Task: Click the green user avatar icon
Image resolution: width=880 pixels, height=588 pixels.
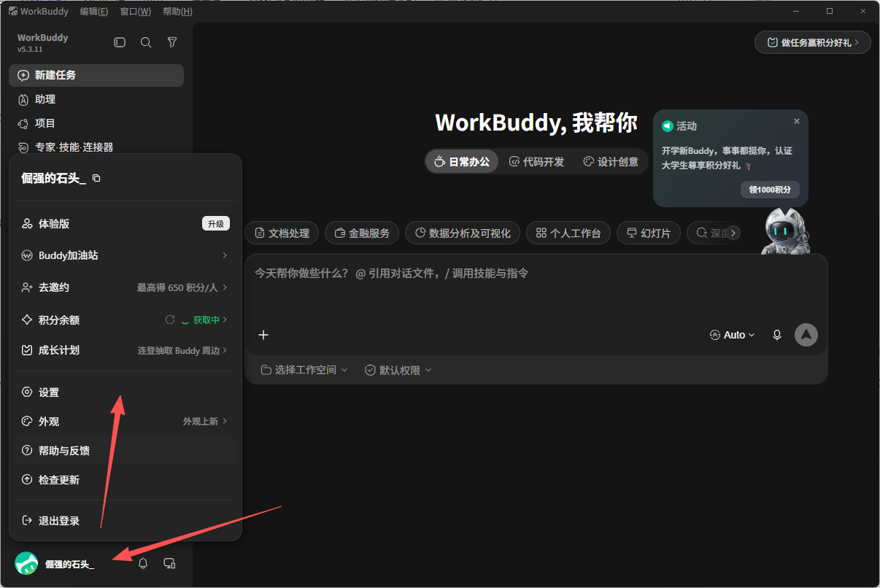Action: click(x=26, y=563)
